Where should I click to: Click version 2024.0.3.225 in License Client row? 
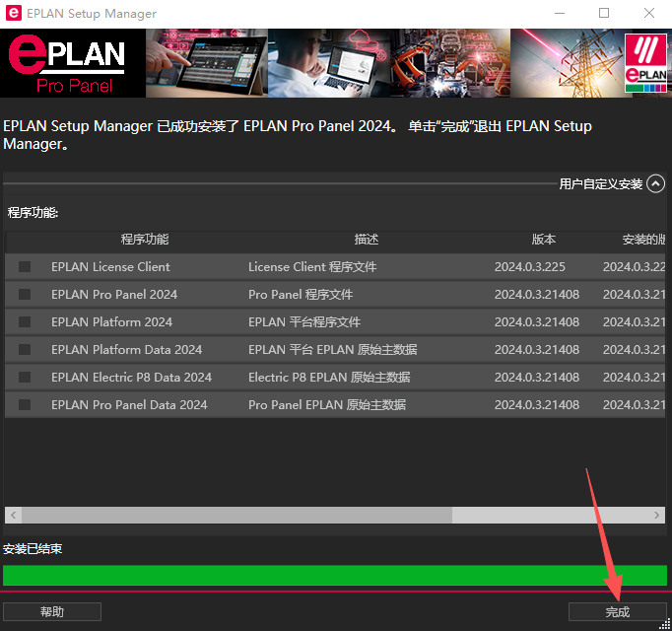click(x=530, y=267)
